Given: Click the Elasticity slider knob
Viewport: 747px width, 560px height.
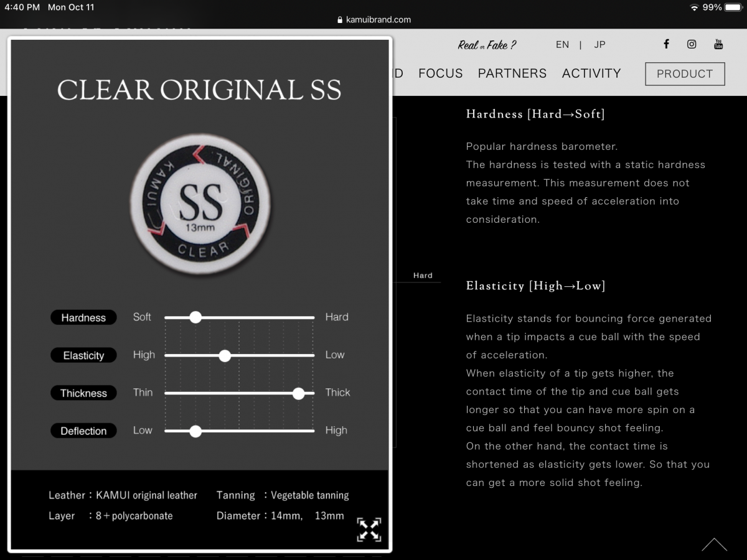Looking at the screenshot, I should (225, 356).
